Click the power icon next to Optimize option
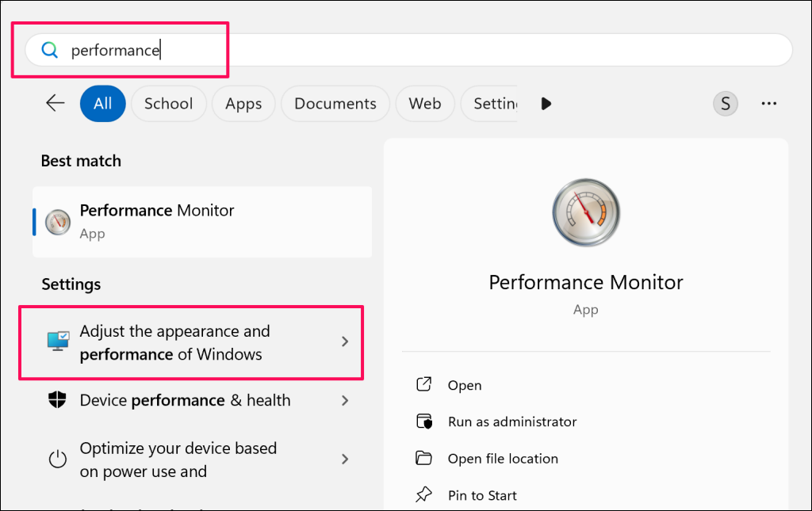The image size is (812, 511). coord(57,459)
